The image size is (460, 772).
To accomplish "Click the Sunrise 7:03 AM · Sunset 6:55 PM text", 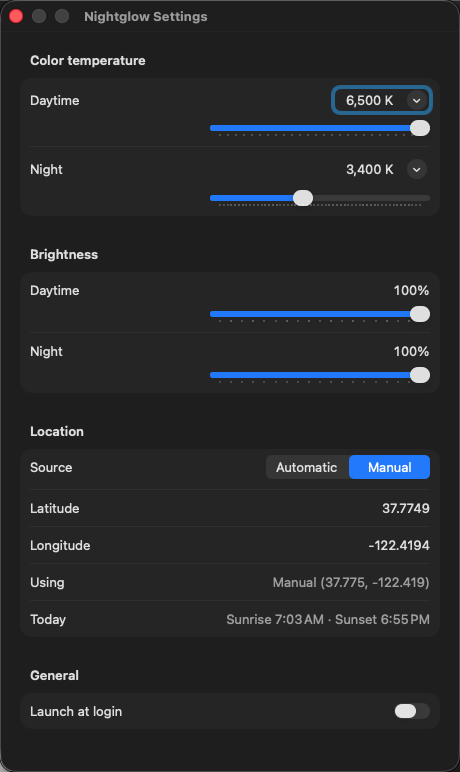I will tap(328, 619).
